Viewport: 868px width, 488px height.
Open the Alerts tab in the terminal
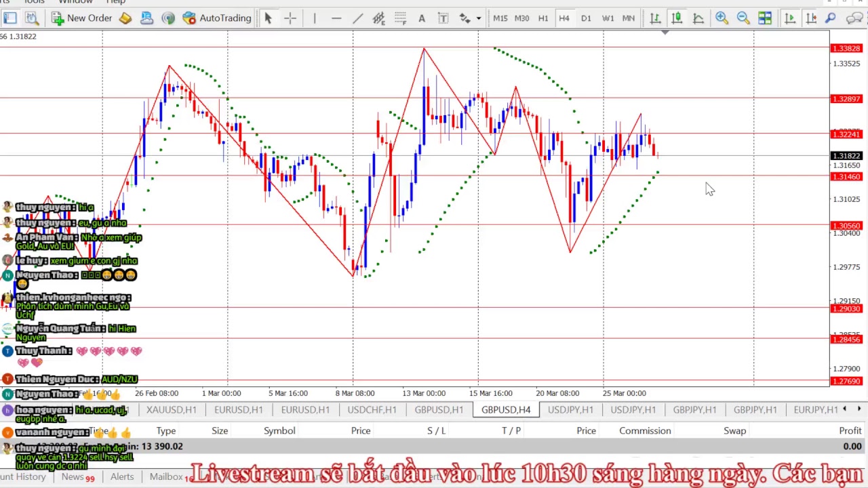click(122, 476)
